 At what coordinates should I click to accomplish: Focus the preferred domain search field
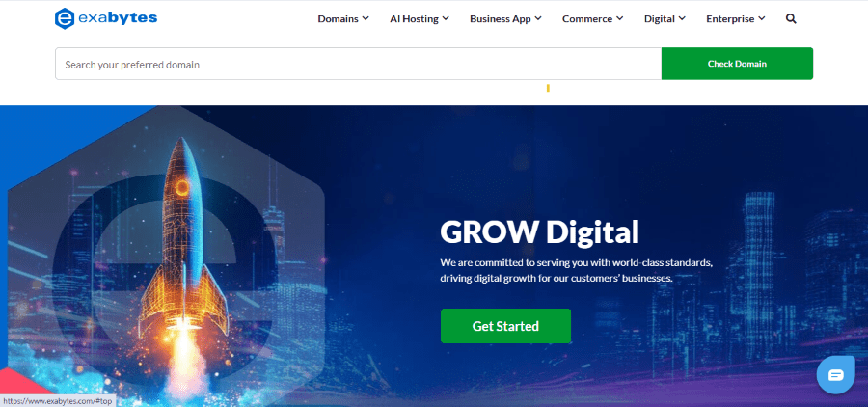358,64
